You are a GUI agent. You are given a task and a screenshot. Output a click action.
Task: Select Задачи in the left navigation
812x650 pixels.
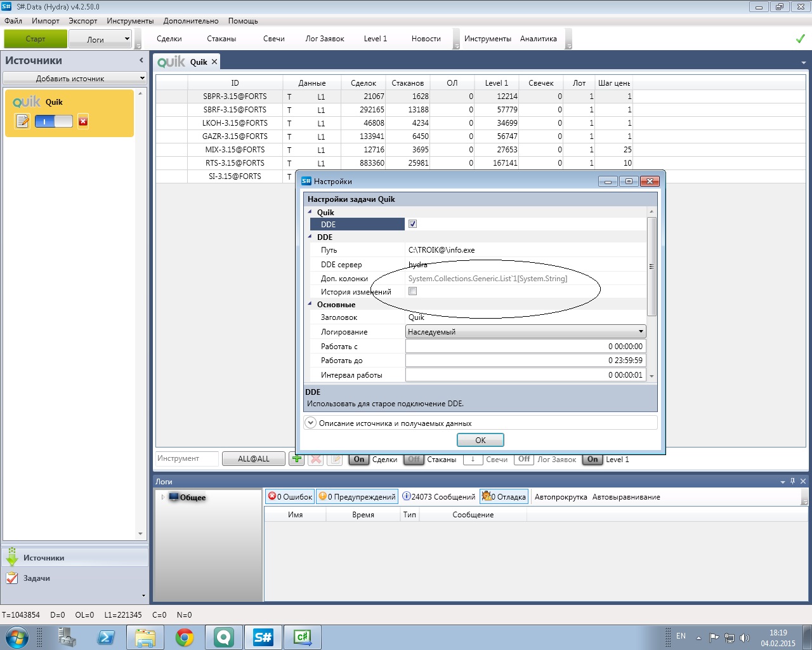(75, 578)
